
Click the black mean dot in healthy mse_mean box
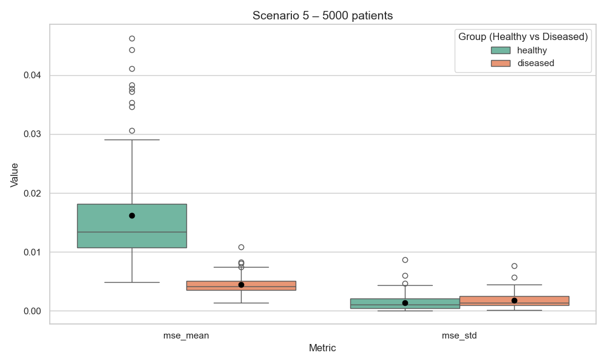(x=132, y=215)
